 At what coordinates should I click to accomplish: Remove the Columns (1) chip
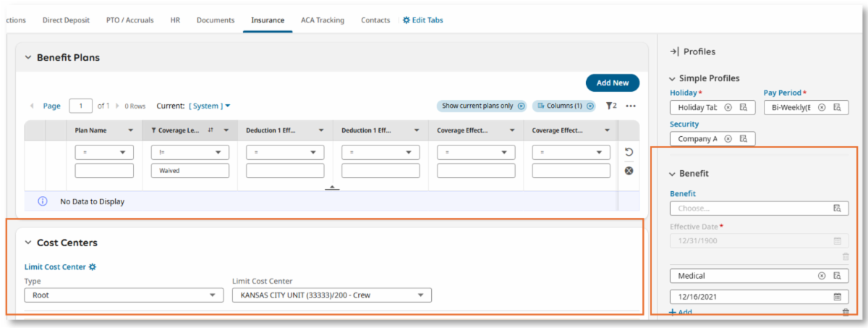pos(590,106)
